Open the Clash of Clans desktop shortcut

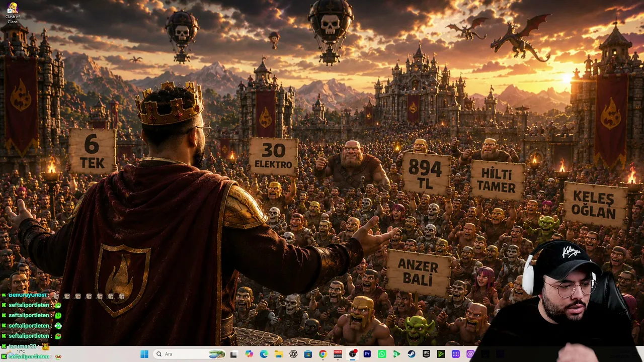point(13,13)
